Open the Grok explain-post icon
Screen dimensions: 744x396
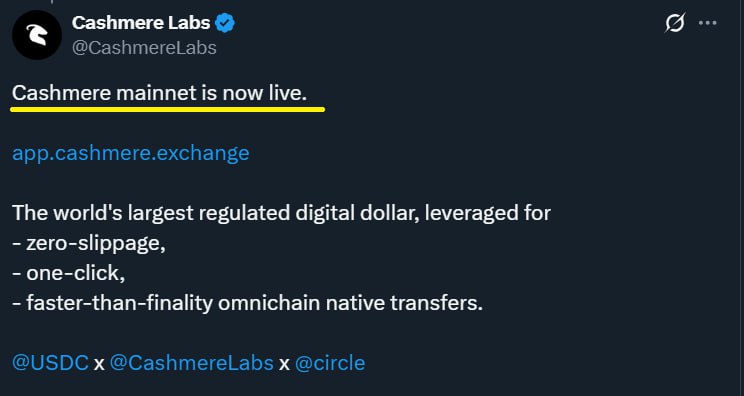coord(675,23)
